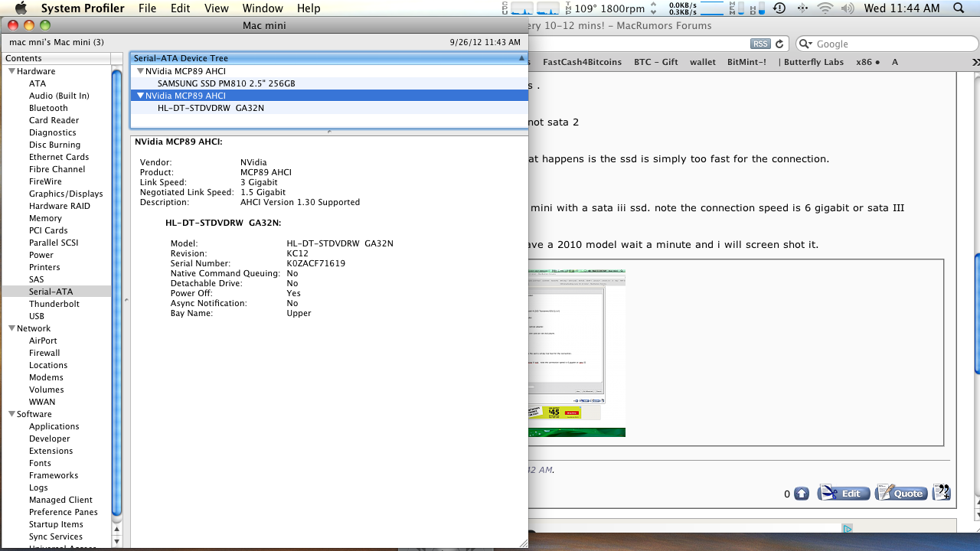Screen dimensions: 980x551
Task: Select Applications under Software
Action: coord(54,426)
